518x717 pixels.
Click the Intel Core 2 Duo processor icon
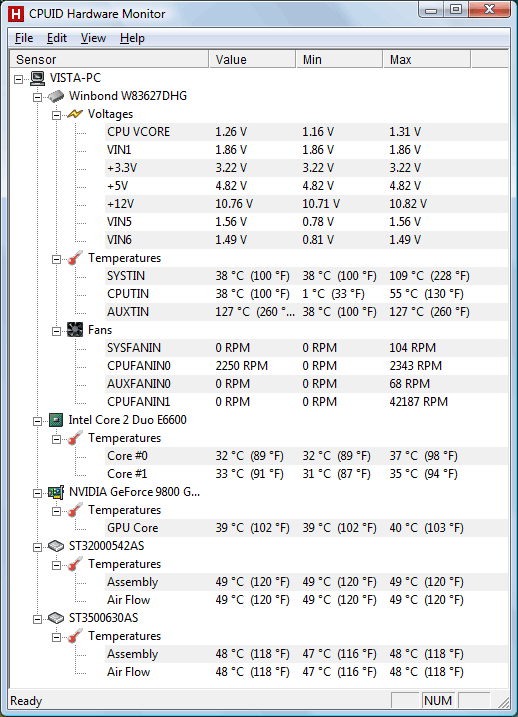pyautogui.click(x=56, y=420)
